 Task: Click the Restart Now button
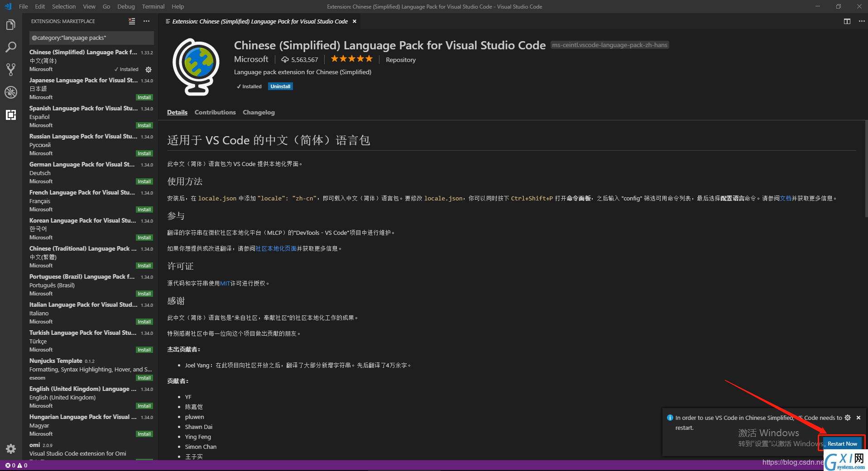(x=842, y=443)
